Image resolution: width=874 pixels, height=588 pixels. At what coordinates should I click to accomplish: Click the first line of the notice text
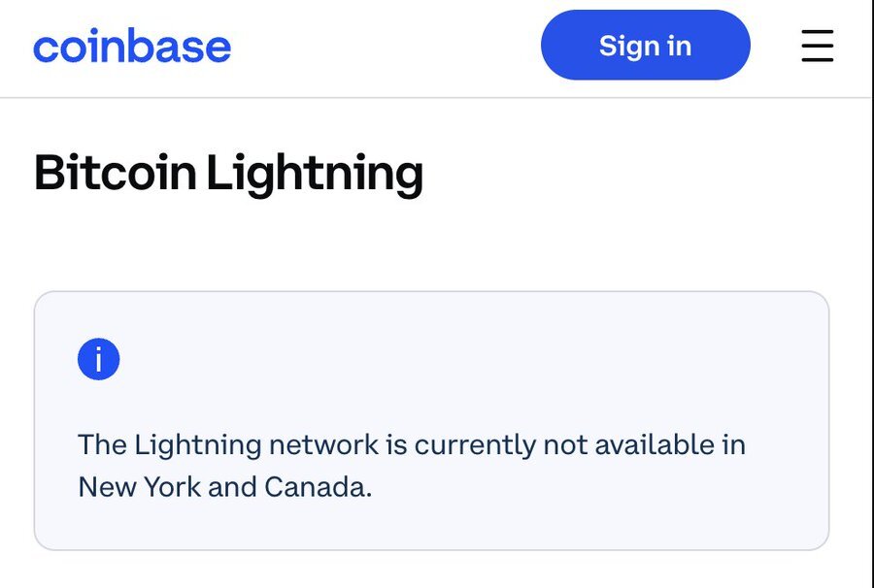tap(411, 445)
